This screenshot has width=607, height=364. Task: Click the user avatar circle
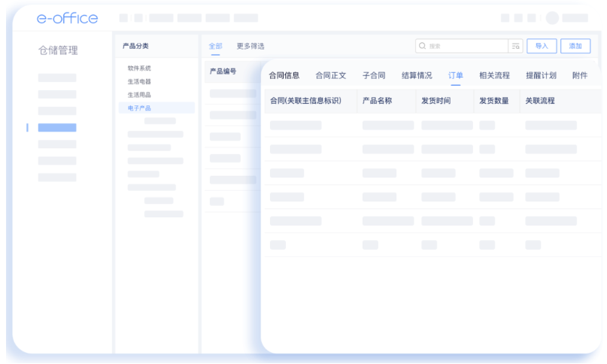[x=552, y=18]
